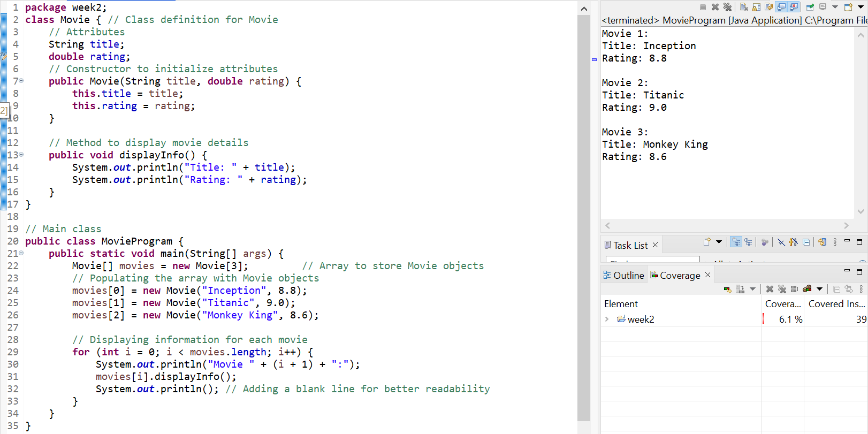The image size is (868, 434).
Task: Close the Coverage tab
Action: coord(707,275)
